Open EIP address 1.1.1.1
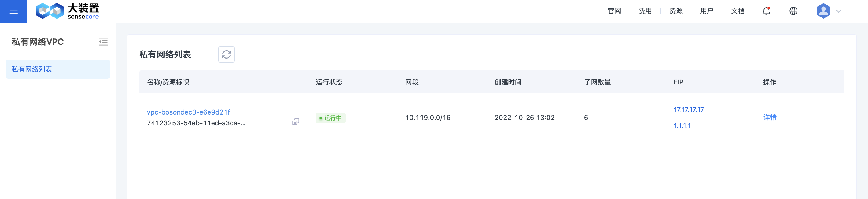This screenshot has height=199, width=868. [x=682, y=126]
